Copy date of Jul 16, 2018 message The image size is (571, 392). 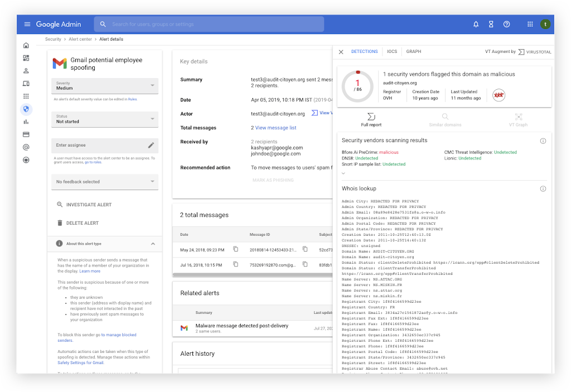pyautogui.click(x=236, y=264)
